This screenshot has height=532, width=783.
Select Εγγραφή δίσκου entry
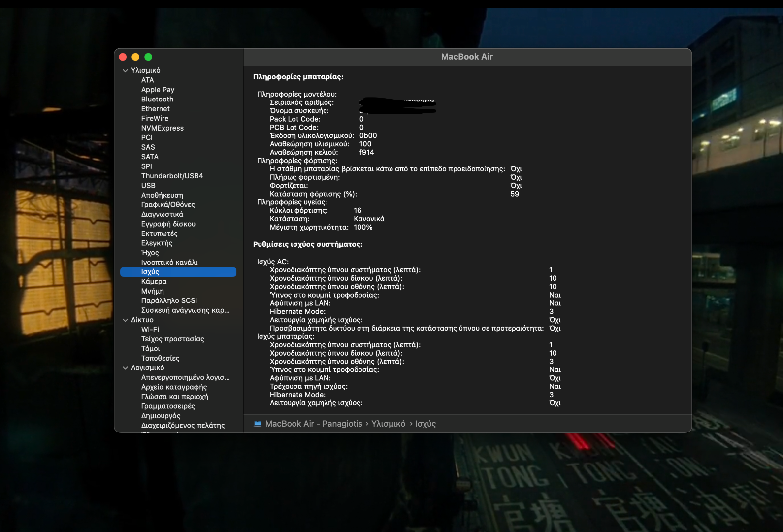tap(168, 224)
